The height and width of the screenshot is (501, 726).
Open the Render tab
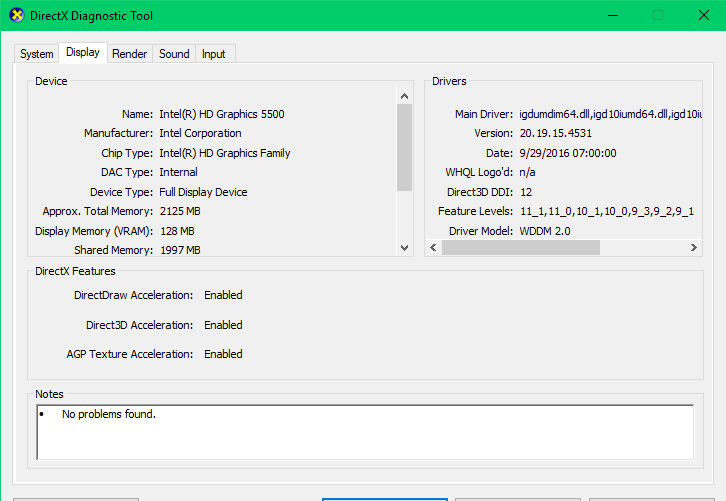pos(130,54)
